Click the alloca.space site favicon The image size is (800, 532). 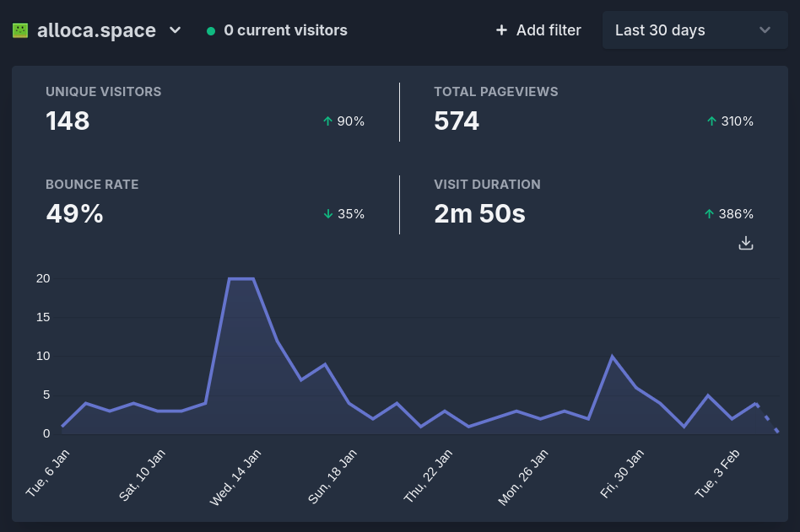(x=20, y=30)
